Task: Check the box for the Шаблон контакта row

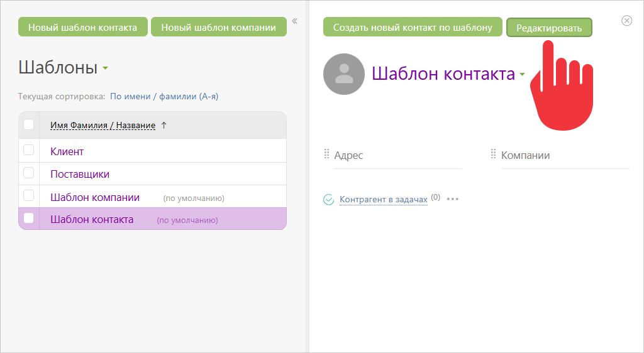Action: click(29, 218)
